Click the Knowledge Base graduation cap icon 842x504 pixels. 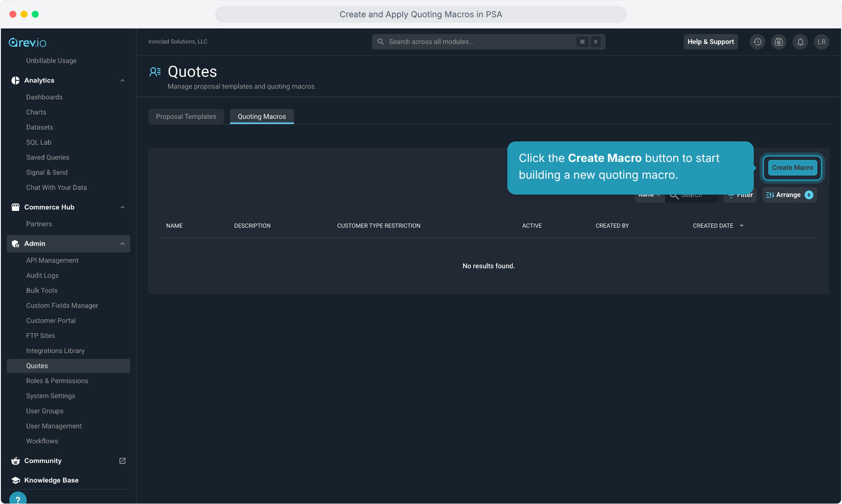coord(15,480)
